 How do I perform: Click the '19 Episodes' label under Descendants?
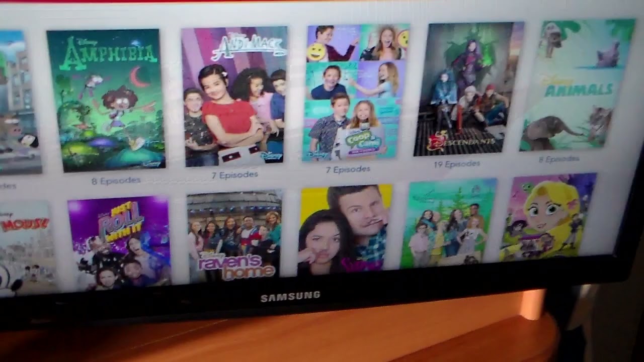click(457, 164)
